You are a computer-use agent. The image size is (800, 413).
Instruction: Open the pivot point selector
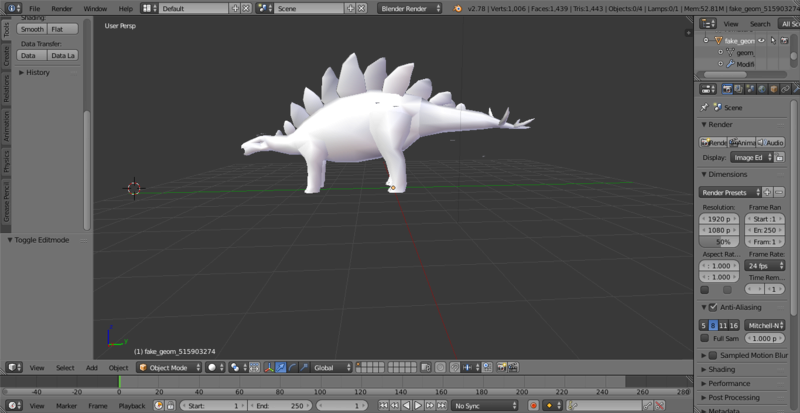[x=238, y=368]
